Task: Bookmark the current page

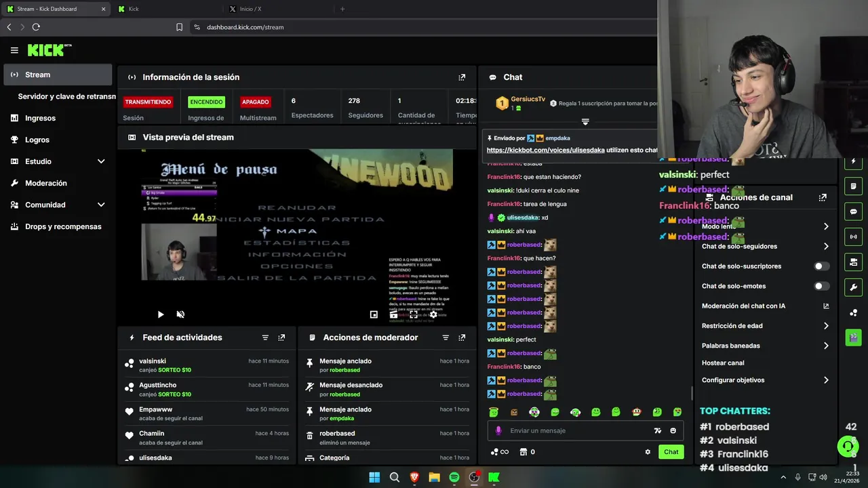Action: tap(179, 27)
